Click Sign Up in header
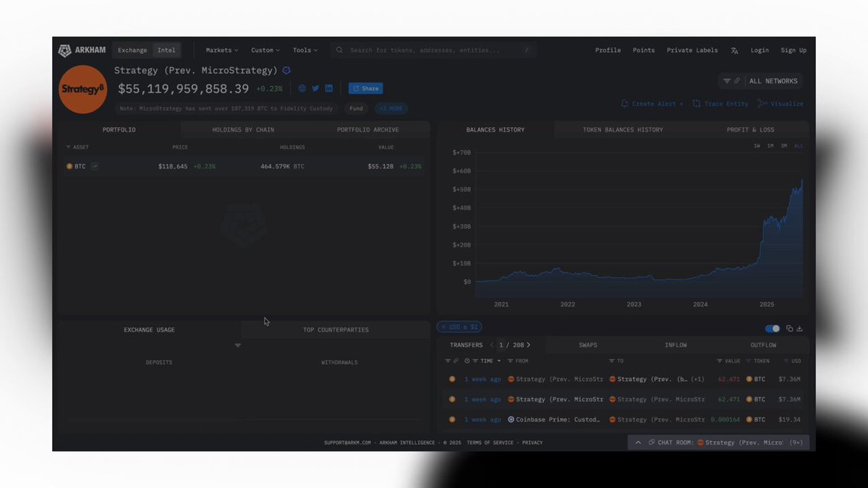Image resolution: width=868 pixels, height=488 pixels. pyautogui.click(x=793, y=51)
